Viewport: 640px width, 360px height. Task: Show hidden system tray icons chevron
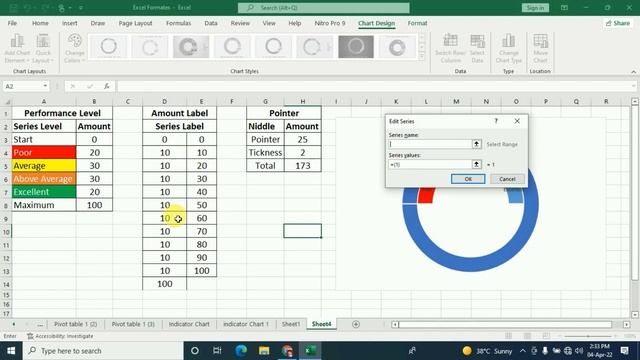pyautogui.click(x=523, y=351)
